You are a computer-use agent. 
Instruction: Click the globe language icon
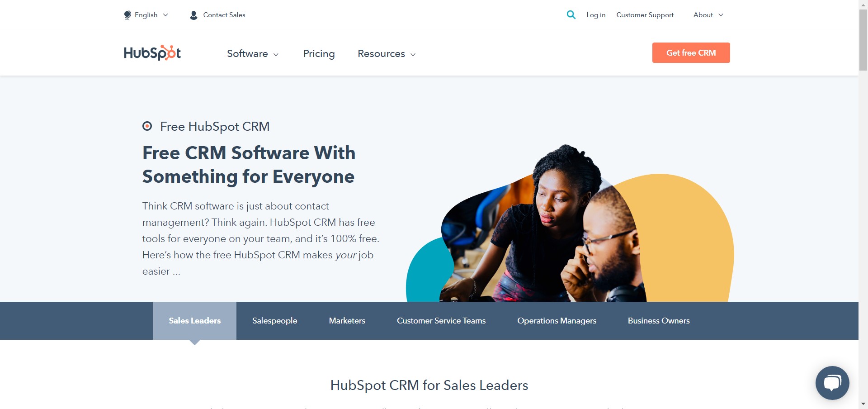[127, 15]
